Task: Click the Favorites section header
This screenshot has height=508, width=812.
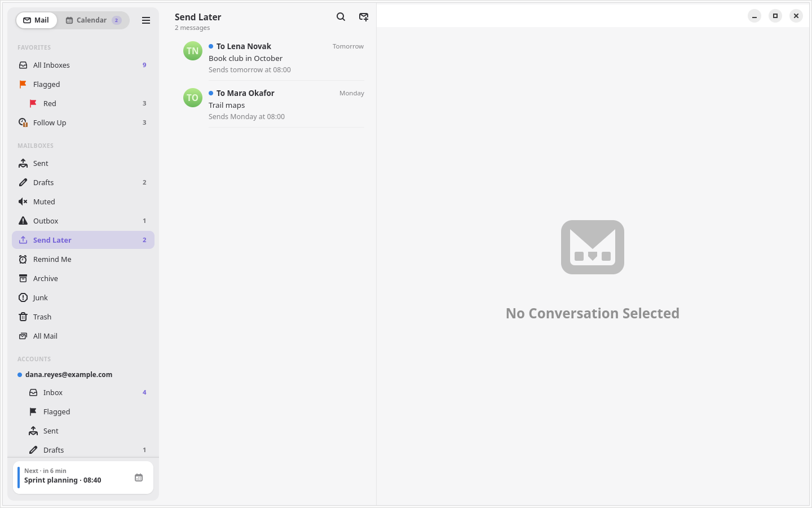Action: point(34,47)
